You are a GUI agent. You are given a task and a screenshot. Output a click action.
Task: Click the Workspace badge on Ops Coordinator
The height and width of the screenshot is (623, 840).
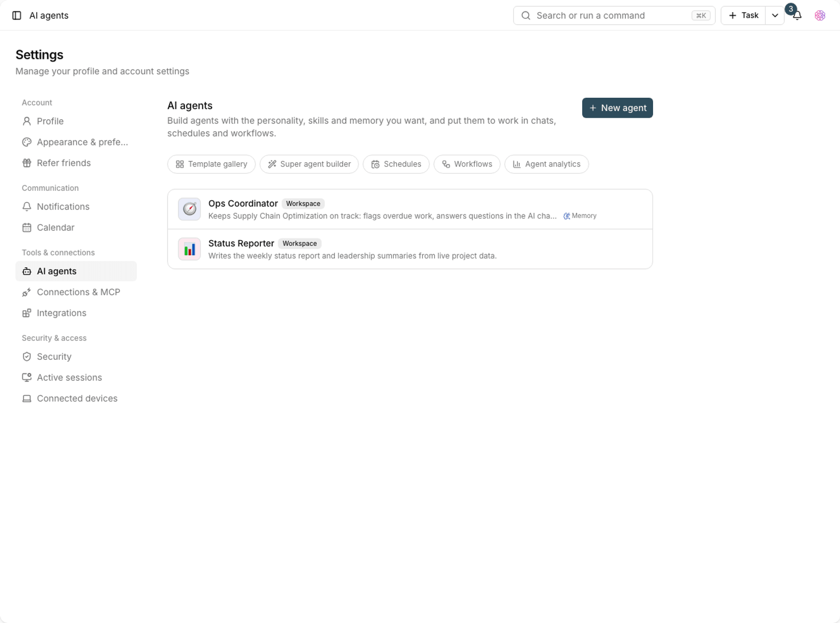pos(303,204)
